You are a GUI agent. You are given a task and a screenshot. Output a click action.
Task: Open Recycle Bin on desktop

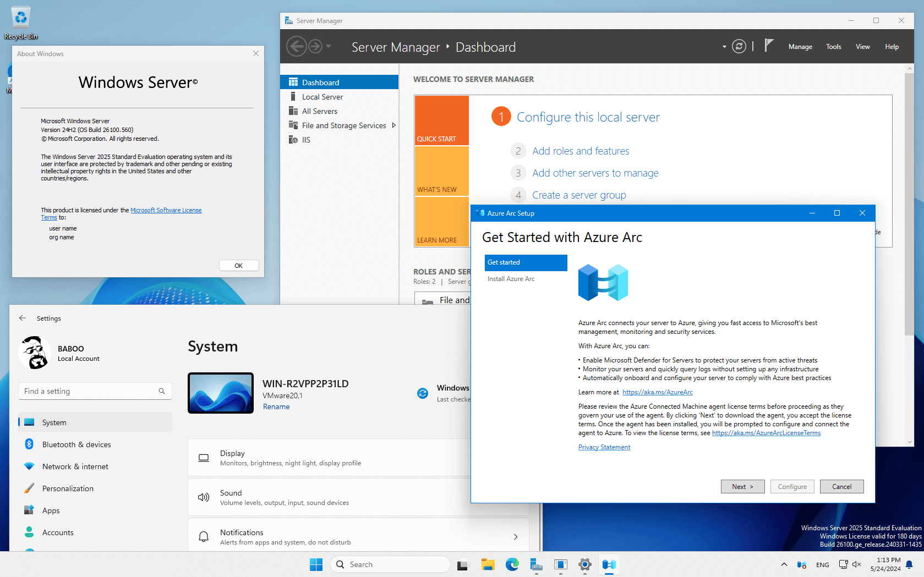tap(21, 23)
